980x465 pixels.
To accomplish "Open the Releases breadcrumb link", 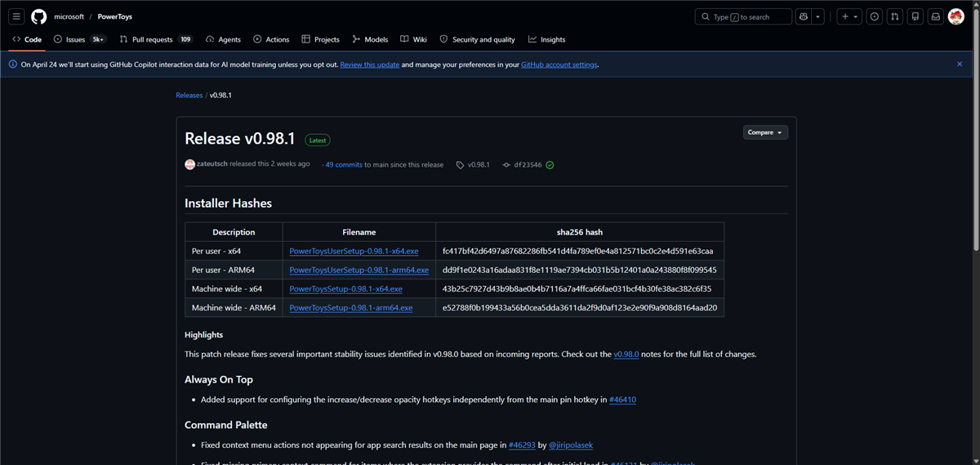I will tap(189, 96).
